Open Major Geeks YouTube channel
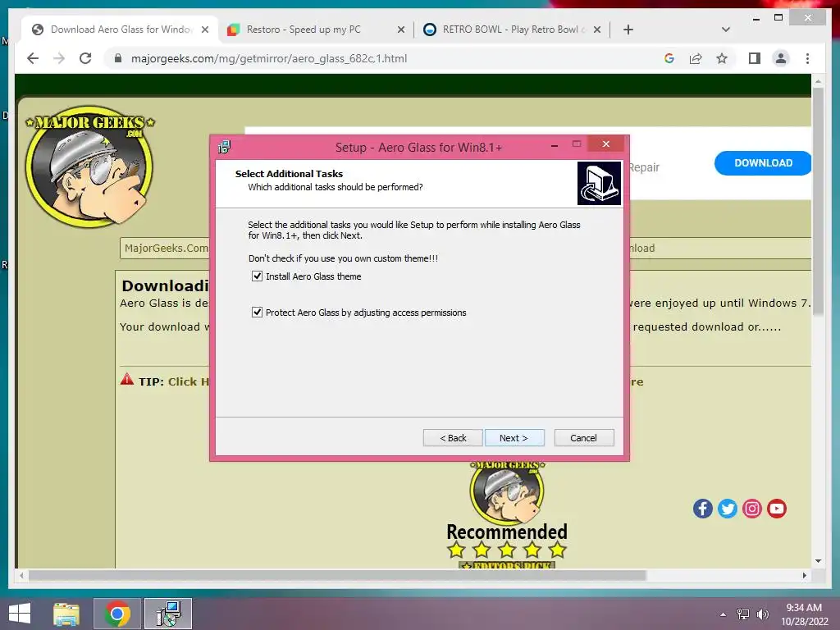The image size is (840, 630). tap(776, 509)
